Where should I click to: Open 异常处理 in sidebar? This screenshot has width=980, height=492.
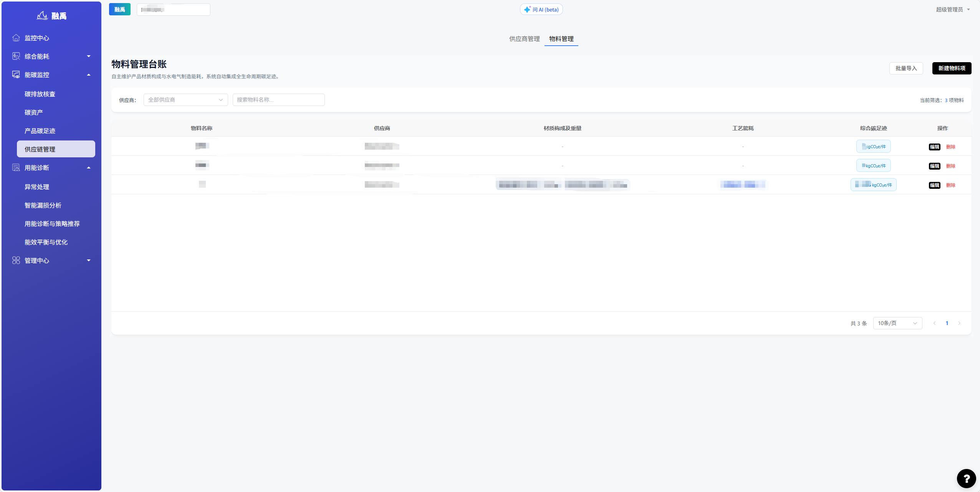tap(37, 187)
